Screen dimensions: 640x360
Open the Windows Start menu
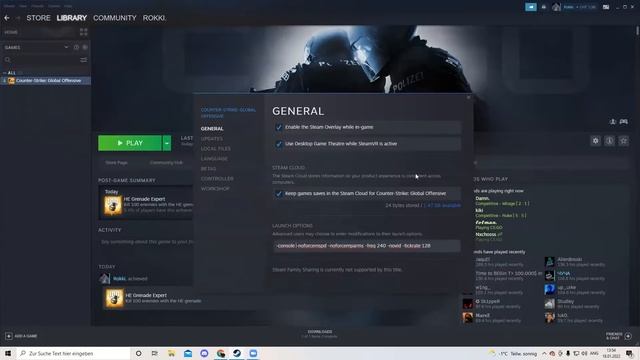pos(7,353)
